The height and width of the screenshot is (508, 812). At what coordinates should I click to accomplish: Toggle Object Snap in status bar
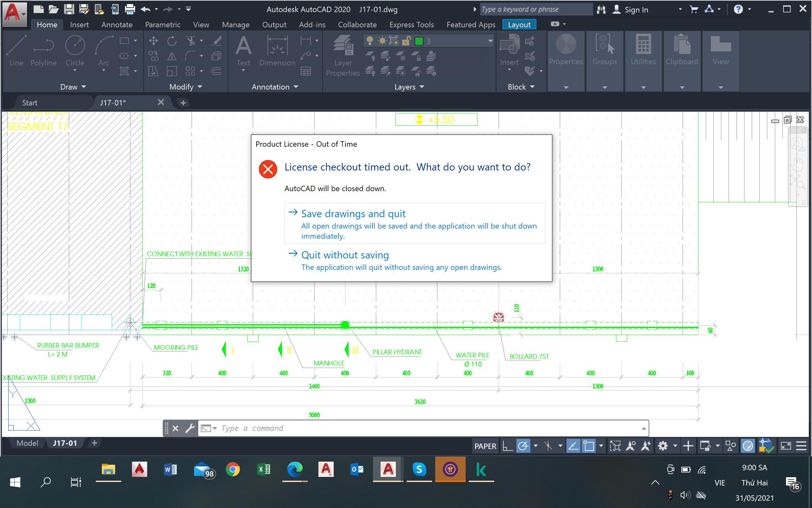[588, 446]
